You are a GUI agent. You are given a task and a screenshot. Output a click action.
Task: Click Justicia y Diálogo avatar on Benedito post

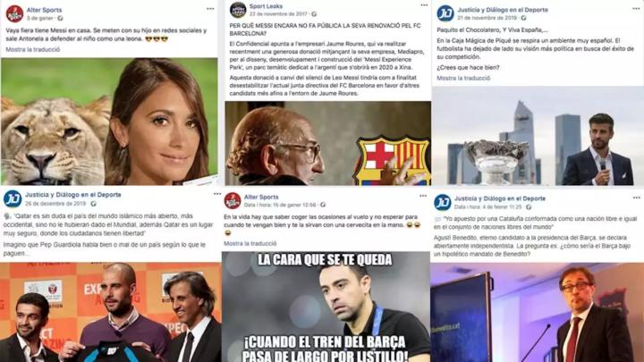click(443, 202)
